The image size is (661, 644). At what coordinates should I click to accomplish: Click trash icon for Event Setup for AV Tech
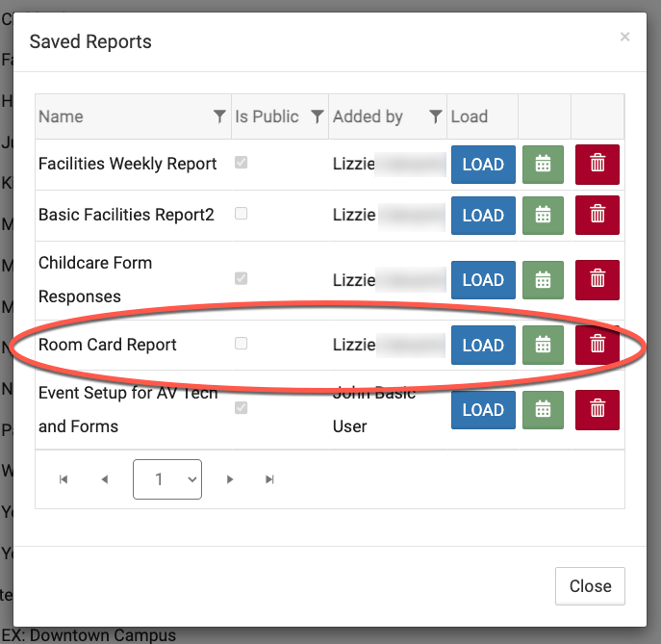pyautogui.click(x=597, y=410)
